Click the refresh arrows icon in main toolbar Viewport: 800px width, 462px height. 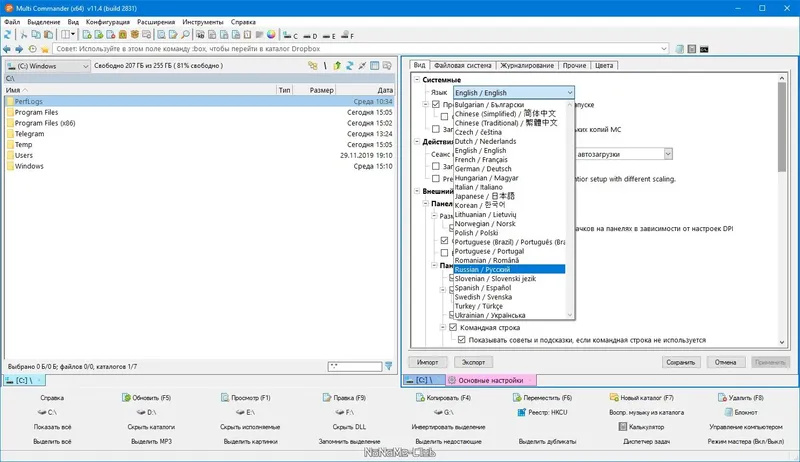8,35
